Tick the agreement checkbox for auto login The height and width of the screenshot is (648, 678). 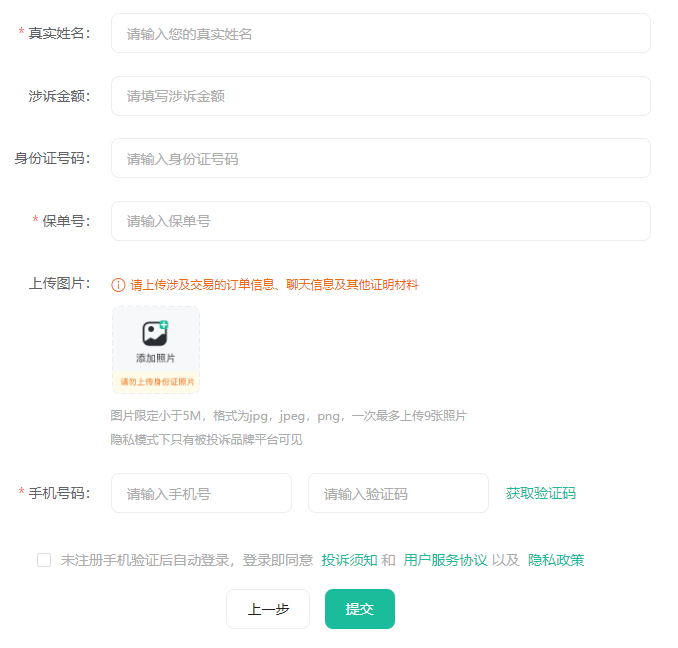coord(44,560)
